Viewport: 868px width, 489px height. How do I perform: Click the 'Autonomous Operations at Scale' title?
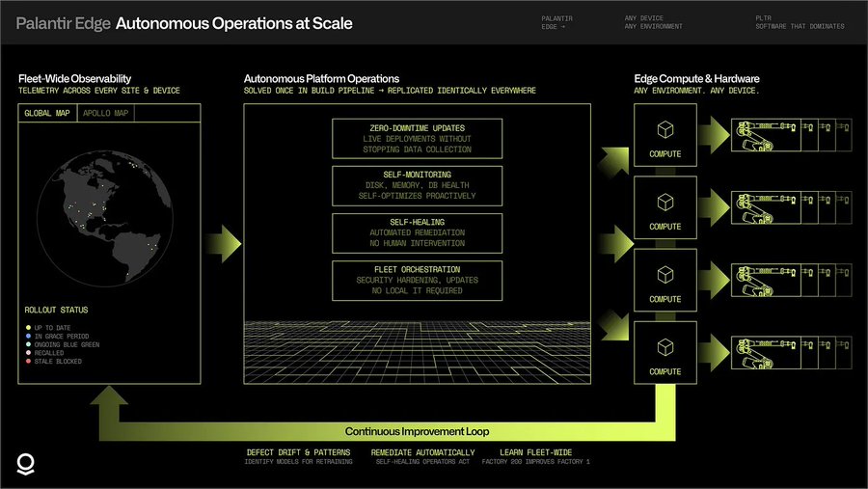[x=234, y=23]
